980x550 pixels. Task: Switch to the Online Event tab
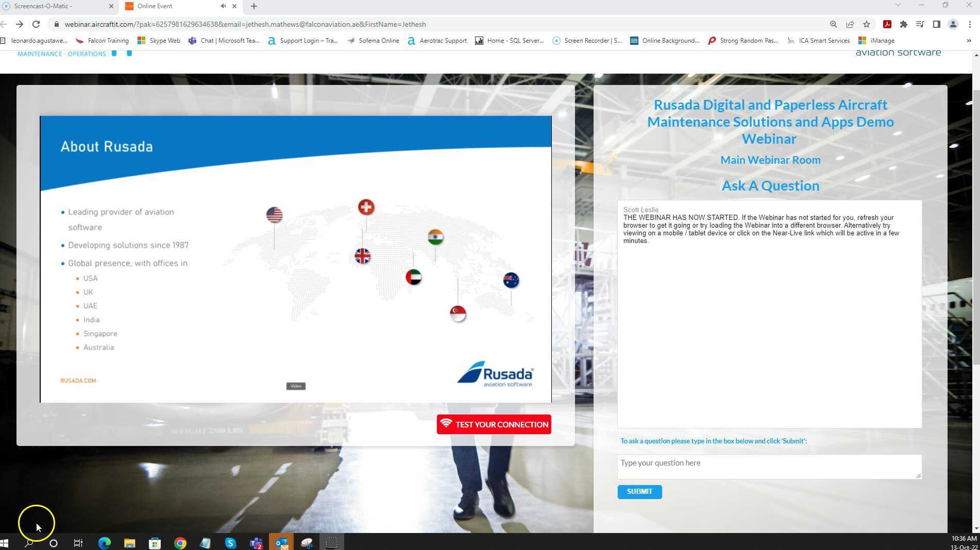coord(170,6)
